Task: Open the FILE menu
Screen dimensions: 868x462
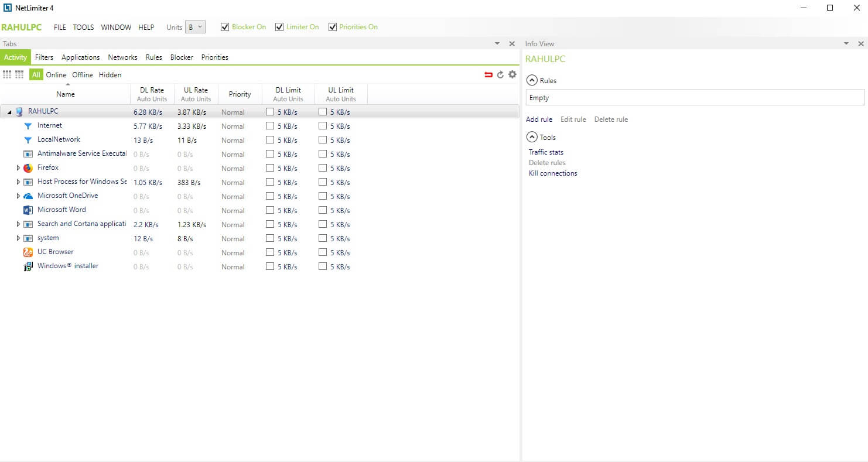Action: pos(60,28)
